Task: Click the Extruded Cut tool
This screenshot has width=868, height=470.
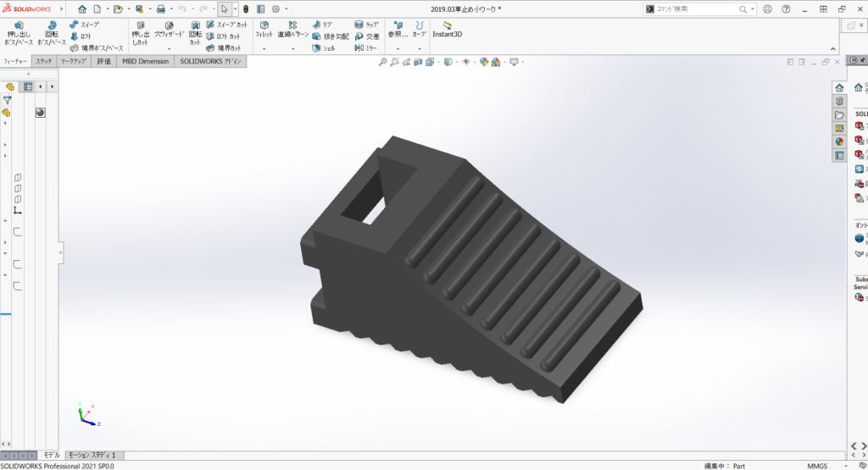Action: (140, 34)
